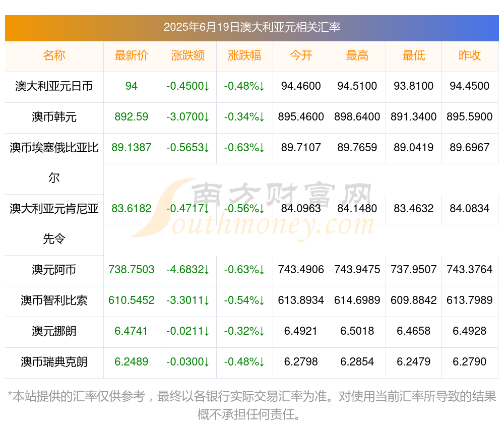Click latest price 94
This screenshot has height=430, width=504.
(x=132, y=86)
